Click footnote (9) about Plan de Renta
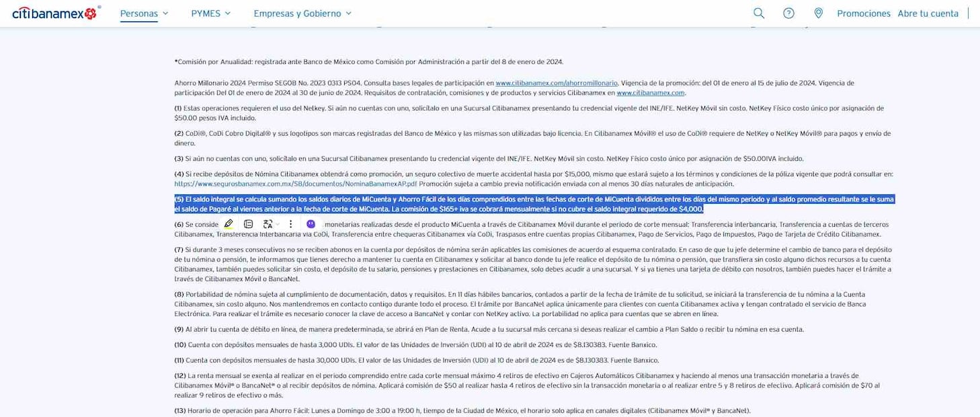Image resolution: width=980 pixels, height=417 pixels. [x=489, y=329]
